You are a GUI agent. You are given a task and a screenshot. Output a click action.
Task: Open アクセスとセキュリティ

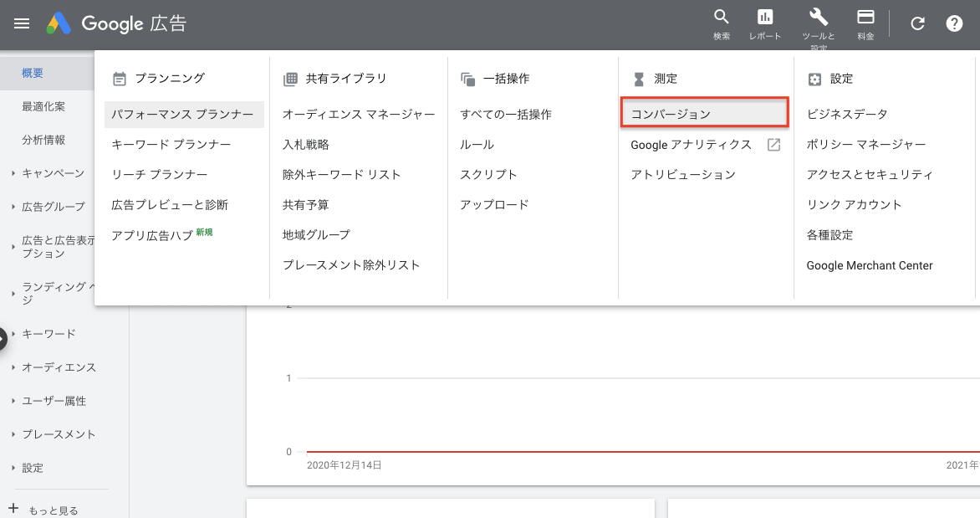[x=870, y=175]
